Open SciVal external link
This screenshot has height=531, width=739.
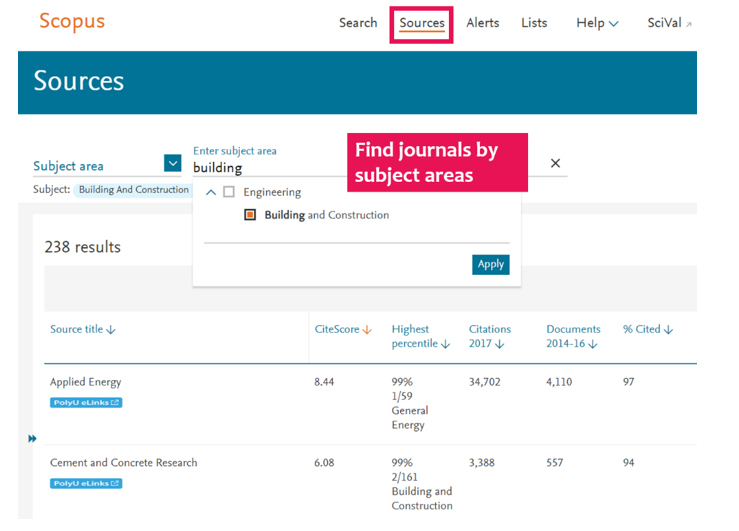669,23
